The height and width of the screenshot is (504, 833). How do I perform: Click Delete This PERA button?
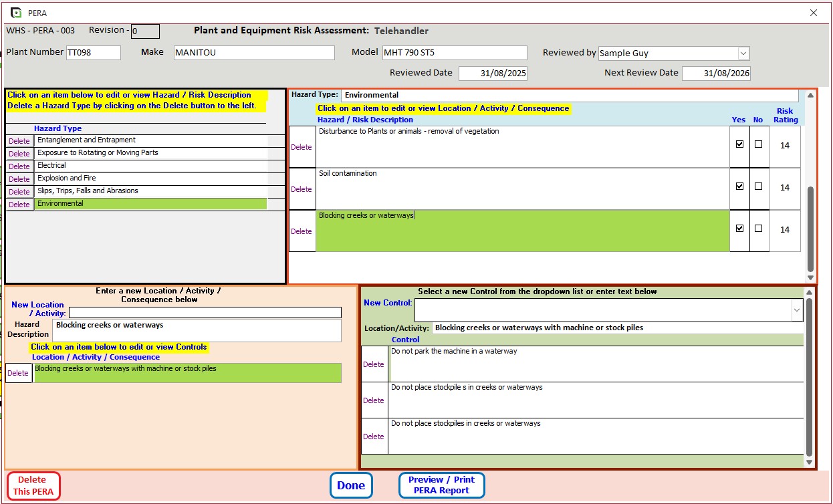tap(32, 485)
